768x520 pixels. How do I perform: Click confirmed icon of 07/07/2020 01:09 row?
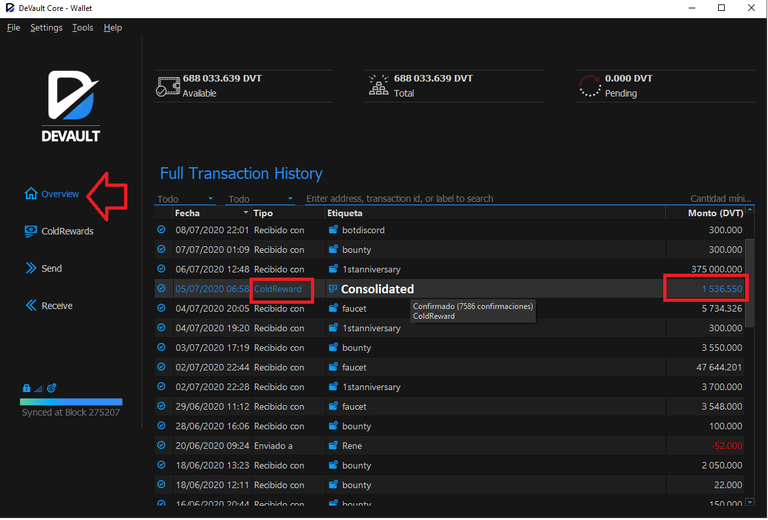161,249
